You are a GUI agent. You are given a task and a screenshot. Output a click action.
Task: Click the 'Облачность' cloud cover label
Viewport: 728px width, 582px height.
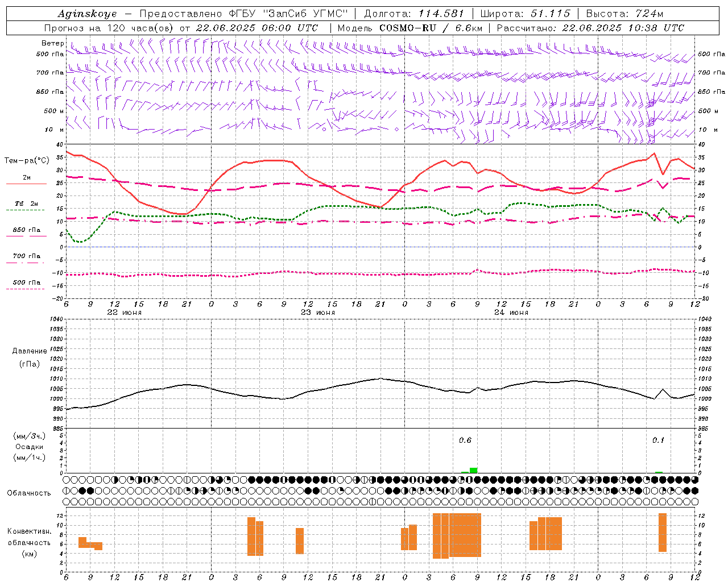coord(29,493)
